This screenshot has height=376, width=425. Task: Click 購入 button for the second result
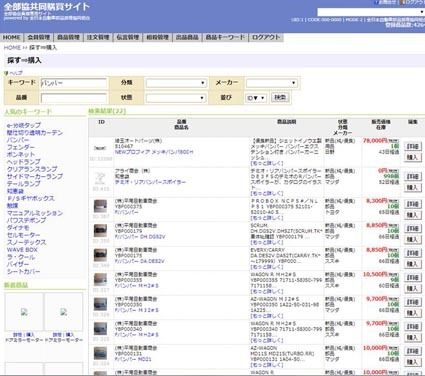click(413, 187)
